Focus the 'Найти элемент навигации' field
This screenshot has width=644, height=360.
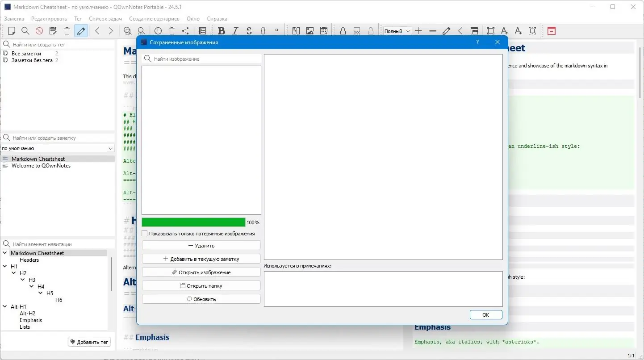point(58,244)
